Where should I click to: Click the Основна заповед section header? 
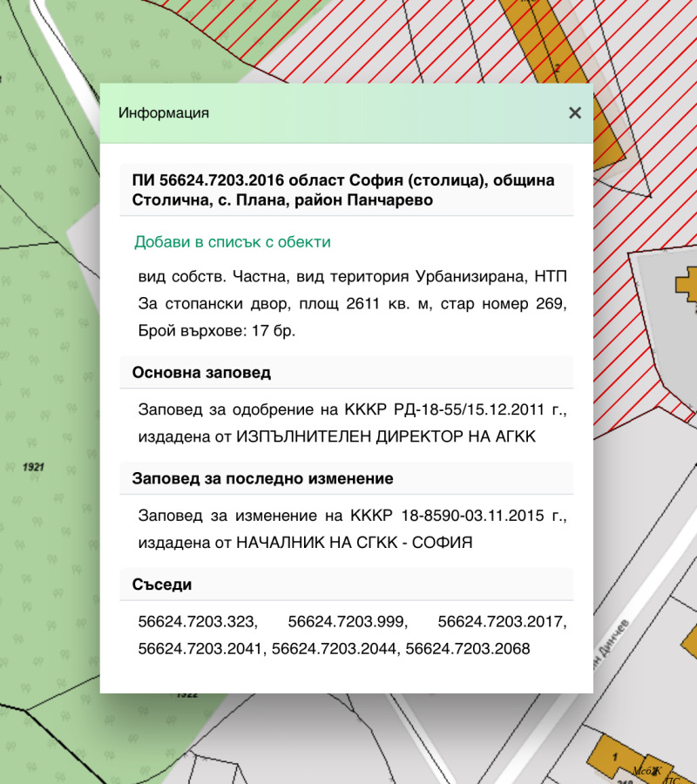click(201, 373)
